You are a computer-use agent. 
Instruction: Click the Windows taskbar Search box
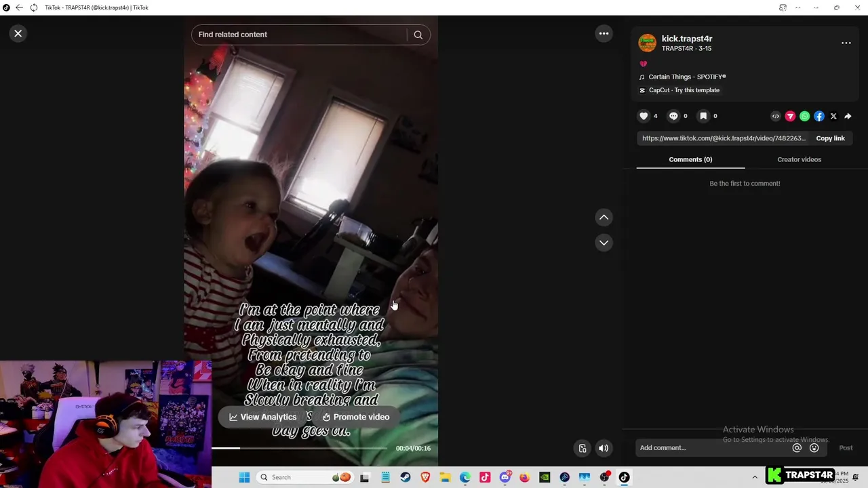[305, 477]
